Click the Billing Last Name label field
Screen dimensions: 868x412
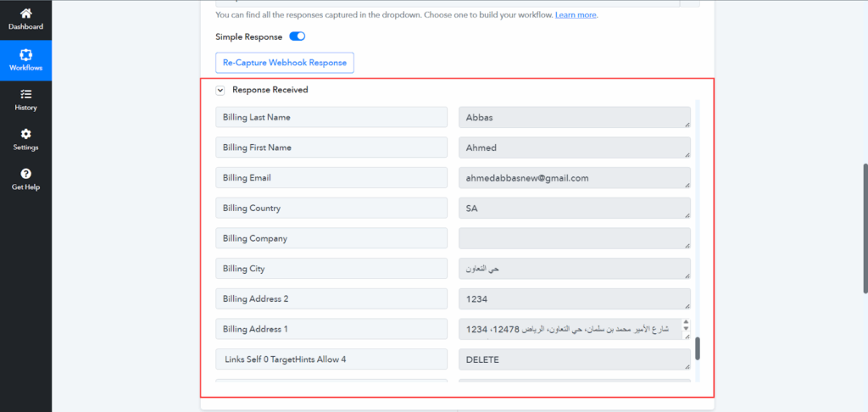coord(331,117)
